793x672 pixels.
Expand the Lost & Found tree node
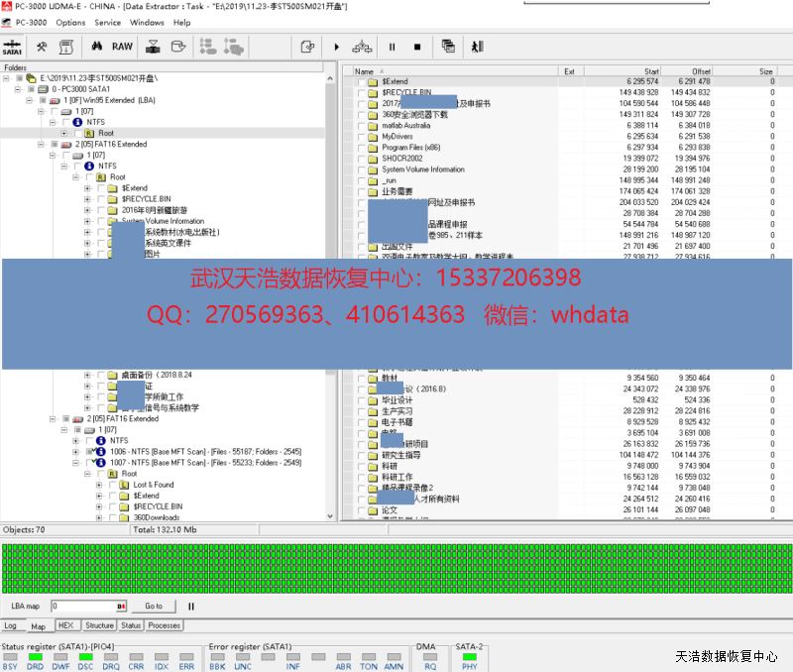coord(99,485)
